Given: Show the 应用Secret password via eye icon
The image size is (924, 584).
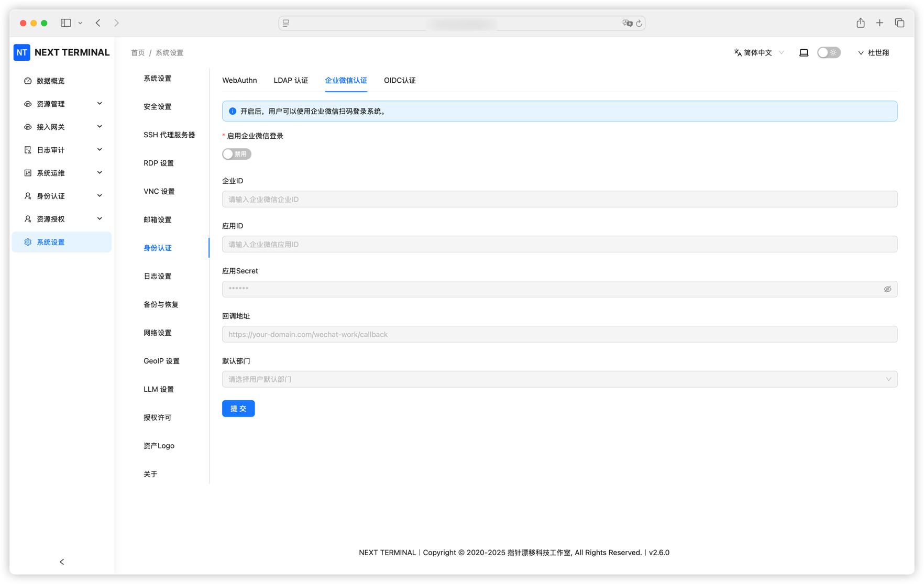Looking at the screenshot, I should click(887, 289).
